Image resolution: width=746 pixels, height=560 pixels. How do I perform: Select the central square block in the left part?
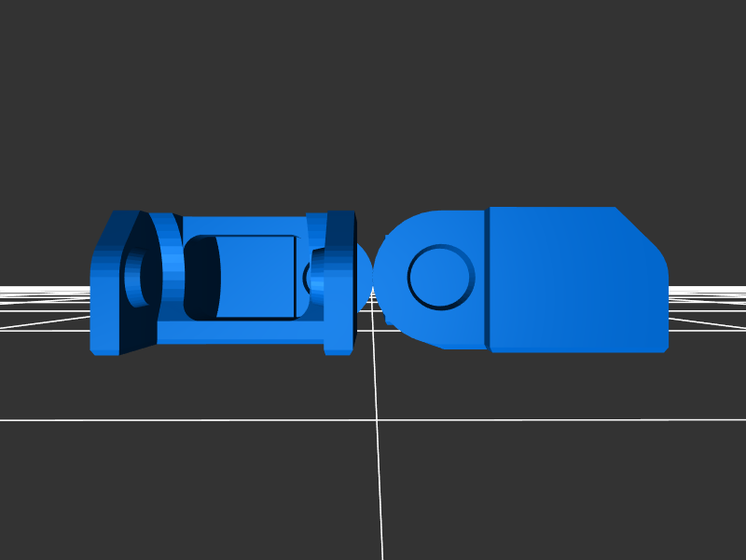[256, 276]
